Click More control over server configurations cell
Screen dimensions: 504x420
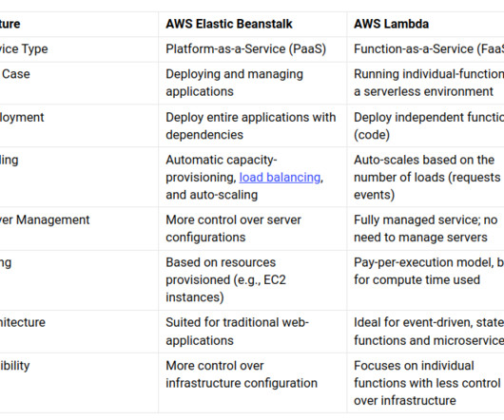233,229
